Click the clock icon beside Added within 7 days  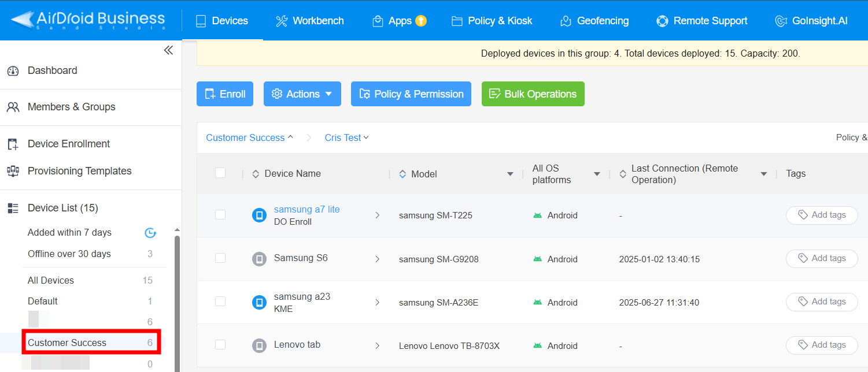click(150, 233)
